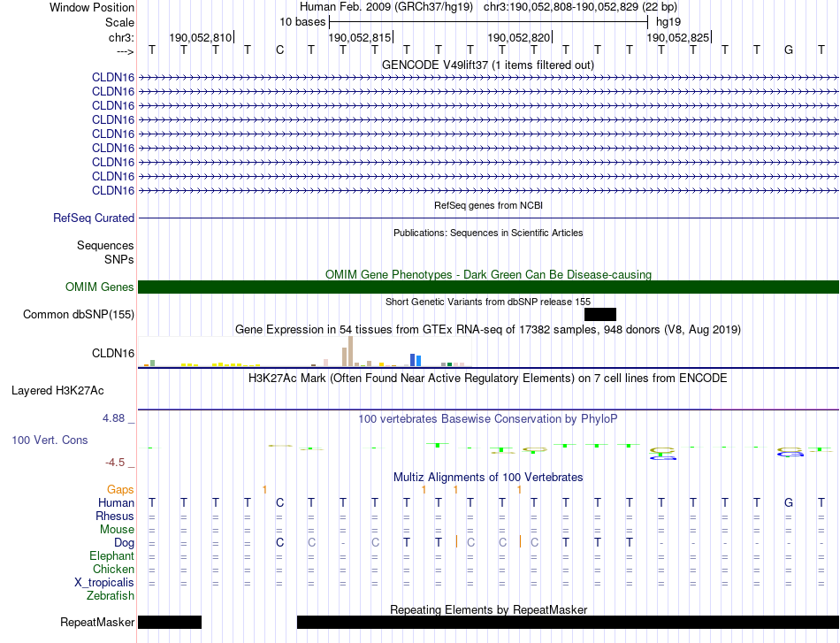Click the dark green OMIM gene bar
840x643 pixels.
(x=489, y=287)
